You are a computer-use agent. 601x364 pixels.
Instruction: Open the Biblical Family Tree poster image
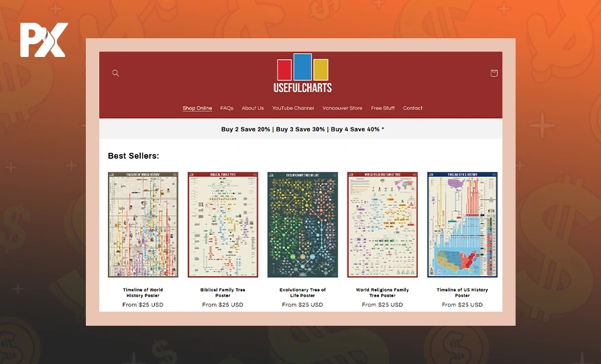(223, 225)
